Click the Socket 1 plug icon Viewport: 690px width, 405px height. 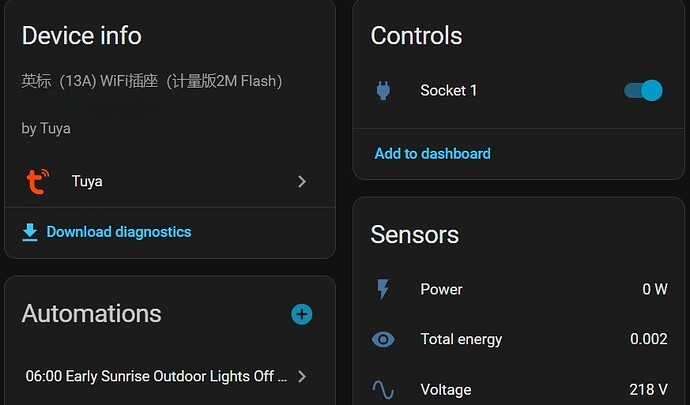(x=382, y=91)
